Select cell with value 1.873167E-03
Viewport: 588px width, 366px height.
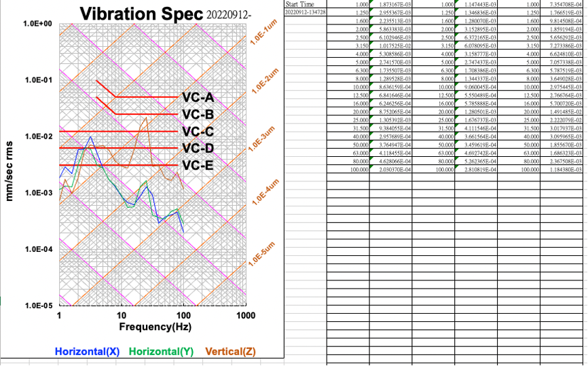[390, 4]
